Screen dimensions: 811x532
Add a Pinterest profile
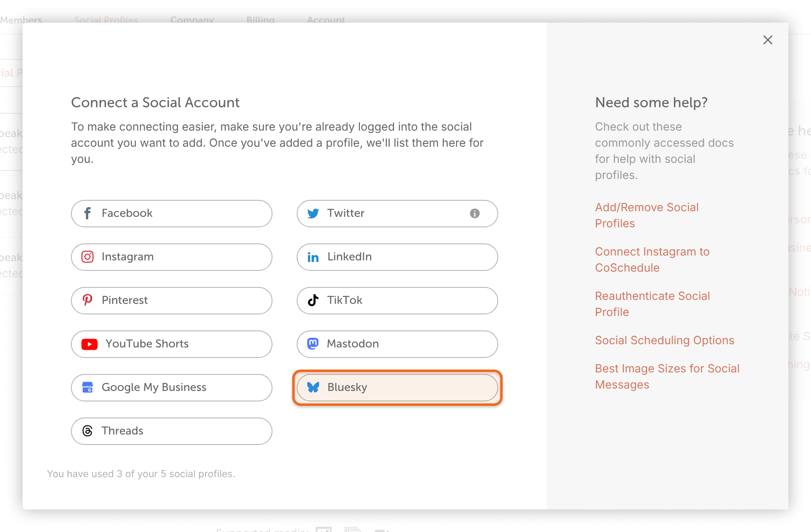click(x=172, y=300)
